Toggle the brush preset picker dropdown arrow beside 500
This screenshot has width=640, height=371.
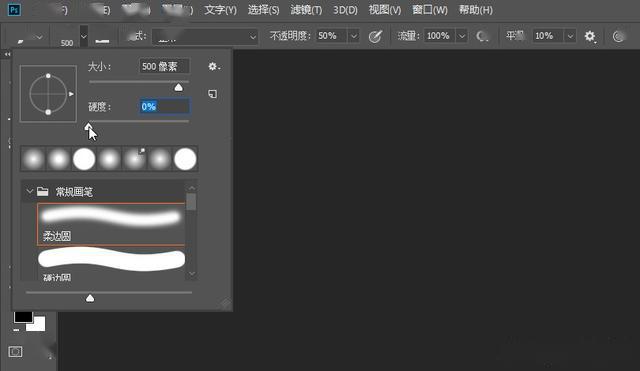[x=84, y=36]
